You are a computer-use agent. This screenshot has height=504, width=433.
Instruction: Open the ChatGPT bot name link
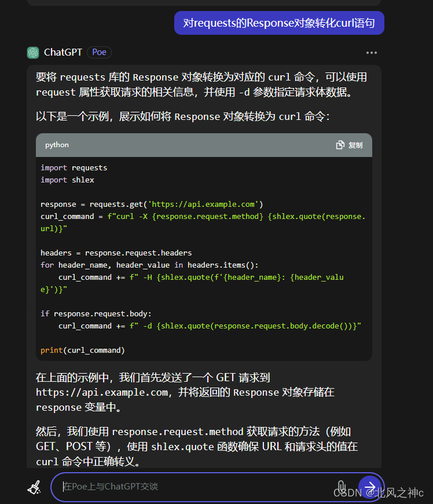click(63, 52)
